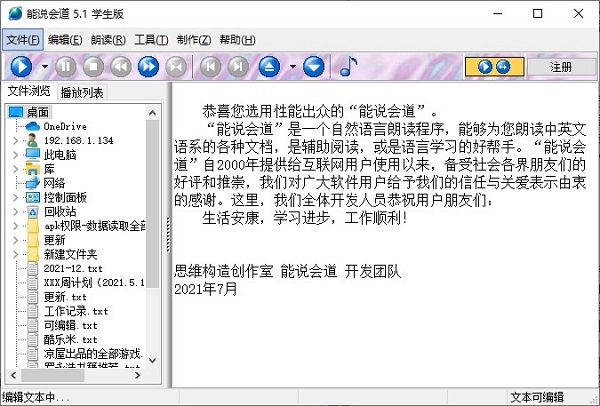
Task: Click the app globe icon in title bar
Action: 15,13
